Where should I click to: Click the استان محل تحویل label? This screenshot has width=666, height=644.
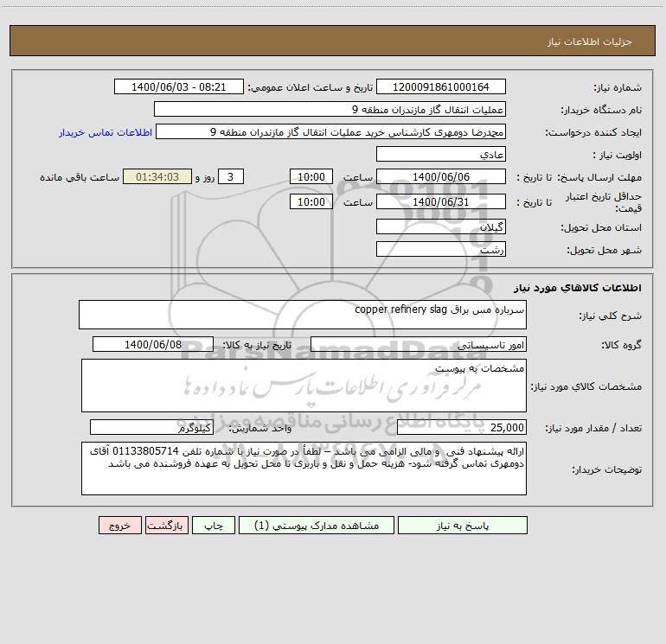601,228
